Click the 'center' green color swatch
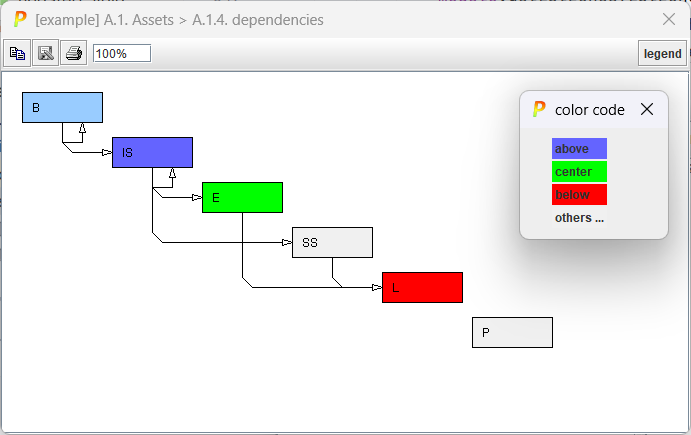Screen dimensions: 691x435 pos(579,171)
